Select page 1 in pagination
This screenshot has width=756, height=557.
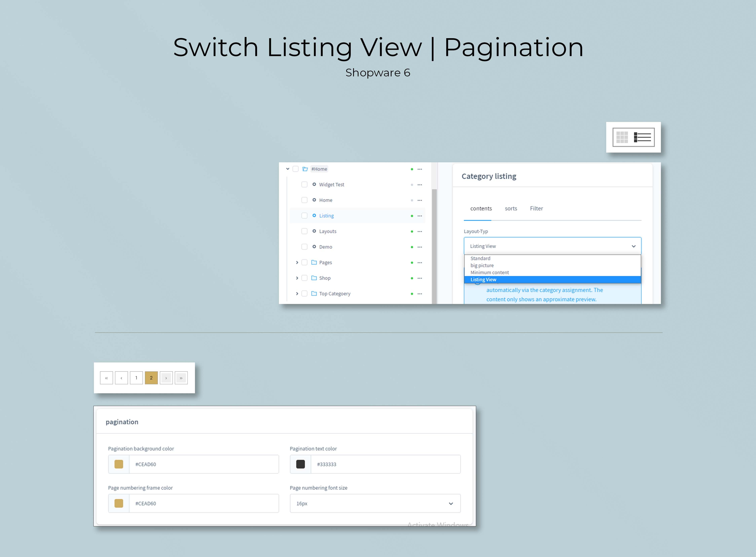coord(136,378)
